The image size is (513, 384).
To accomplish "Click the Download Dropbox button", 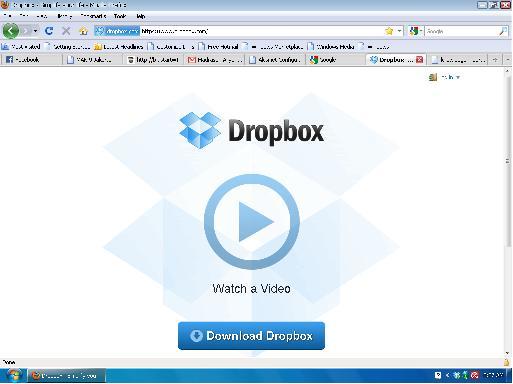I will coord(251,336).
